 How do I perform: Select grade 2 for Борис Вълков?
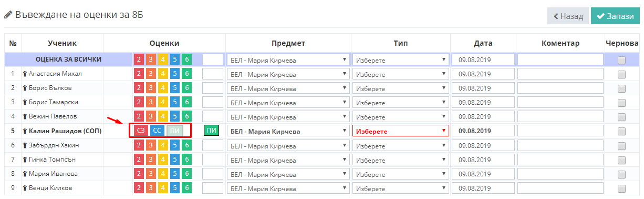(139, 88)
